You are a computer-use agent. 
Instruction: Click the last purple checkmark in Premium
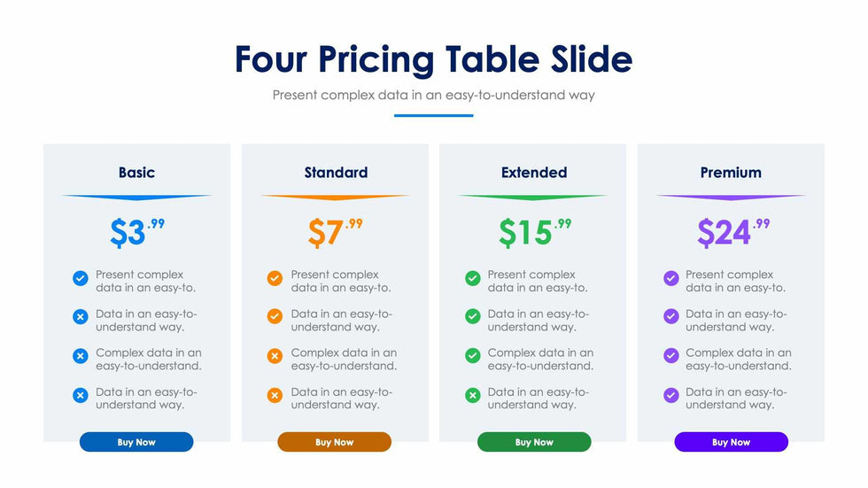point(670,395)
